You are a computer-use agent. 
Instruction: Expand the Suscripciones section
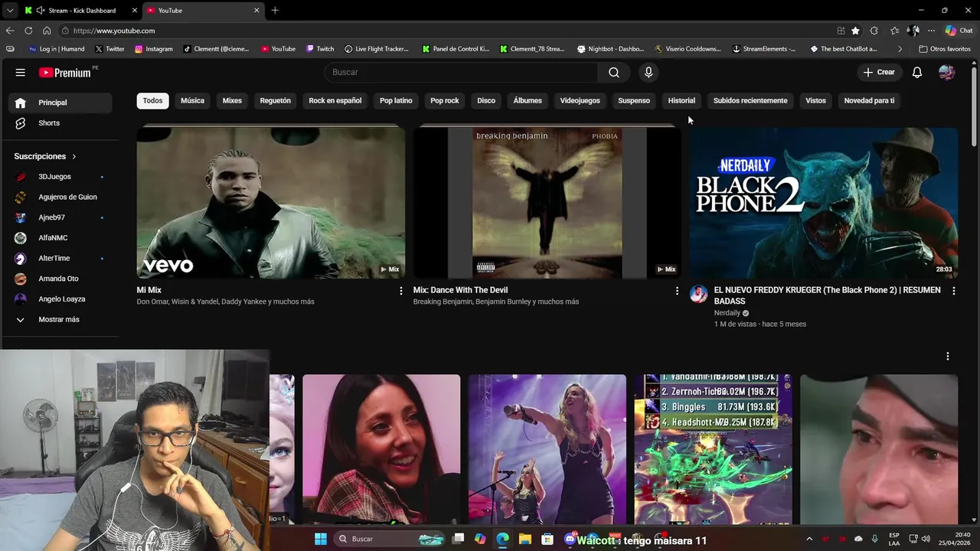[x=45, y=156]
